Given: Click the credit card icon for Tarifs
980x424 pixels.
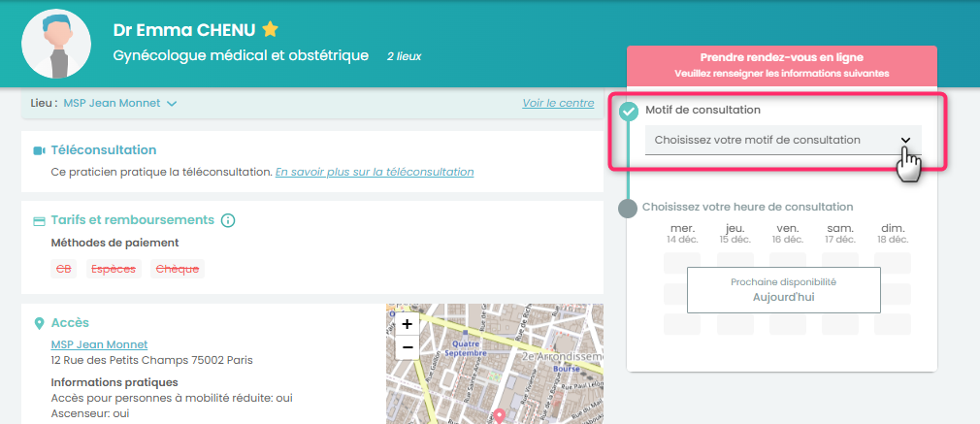Looking at the screenshot, I should [x=40, y=220].
